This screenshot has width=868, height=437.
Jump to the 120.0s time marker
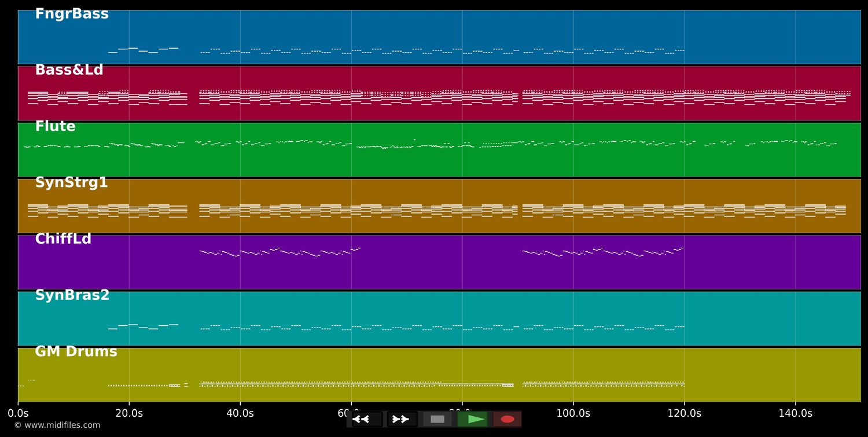[x=685, y=413]
